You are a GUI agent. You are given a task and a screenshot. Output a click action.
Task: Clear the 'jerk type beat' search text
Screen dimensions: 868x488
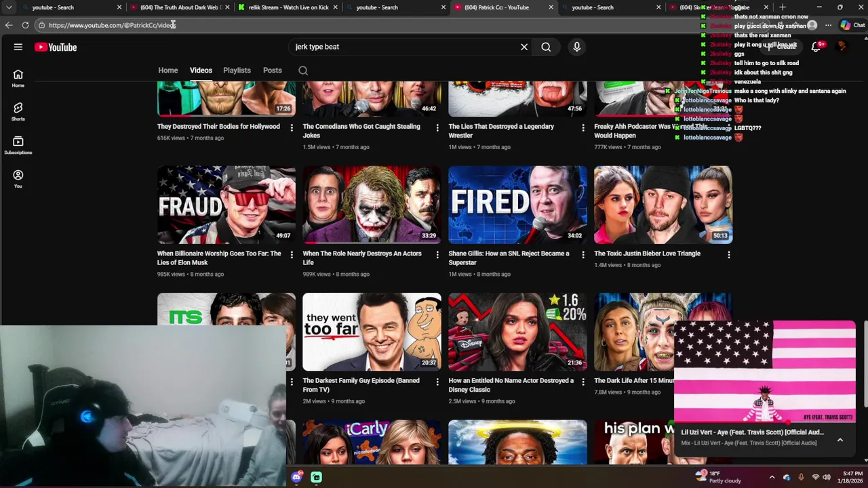(524, 47)
